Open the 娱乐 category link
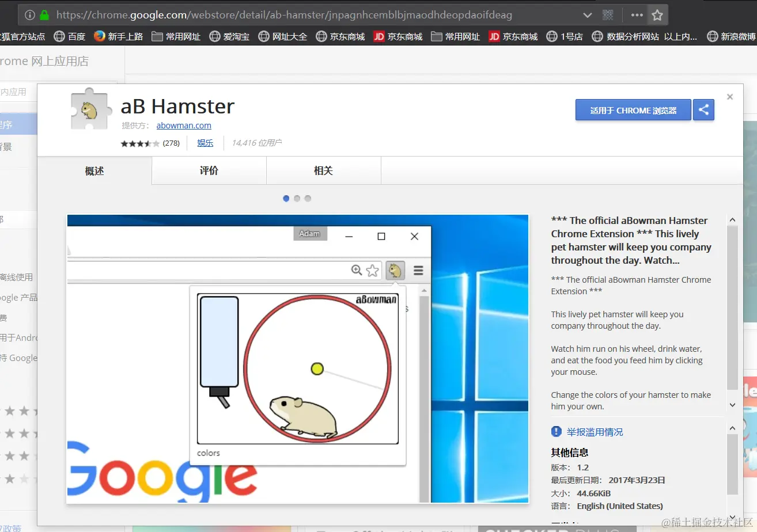757x532 pixels. [205, 143]
